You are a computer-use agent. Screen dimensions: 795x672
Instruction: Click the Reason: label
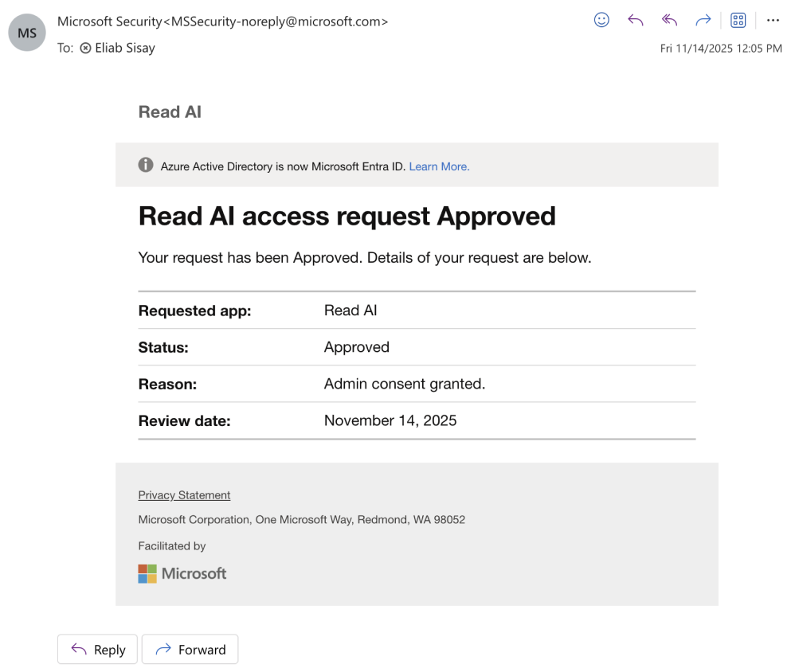[167, 384]
